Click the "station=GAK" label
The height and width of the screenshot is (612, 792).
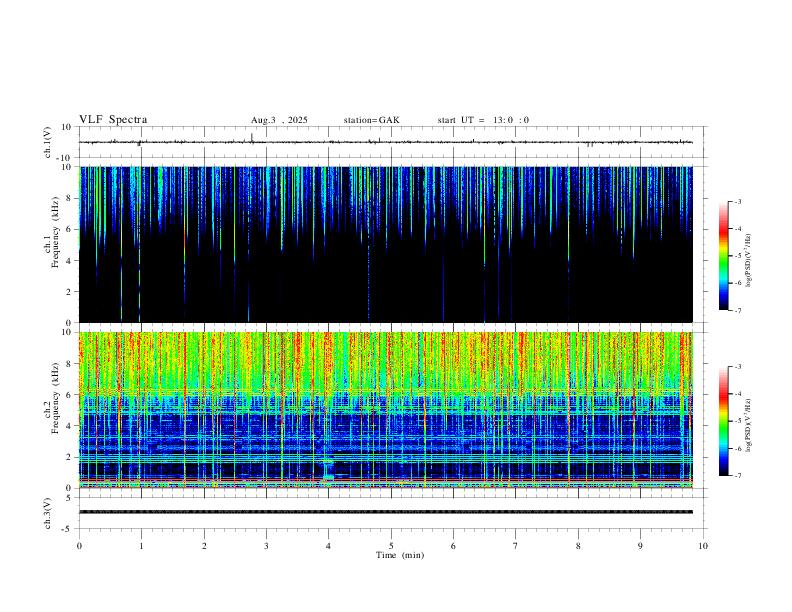tap(371, 120)
